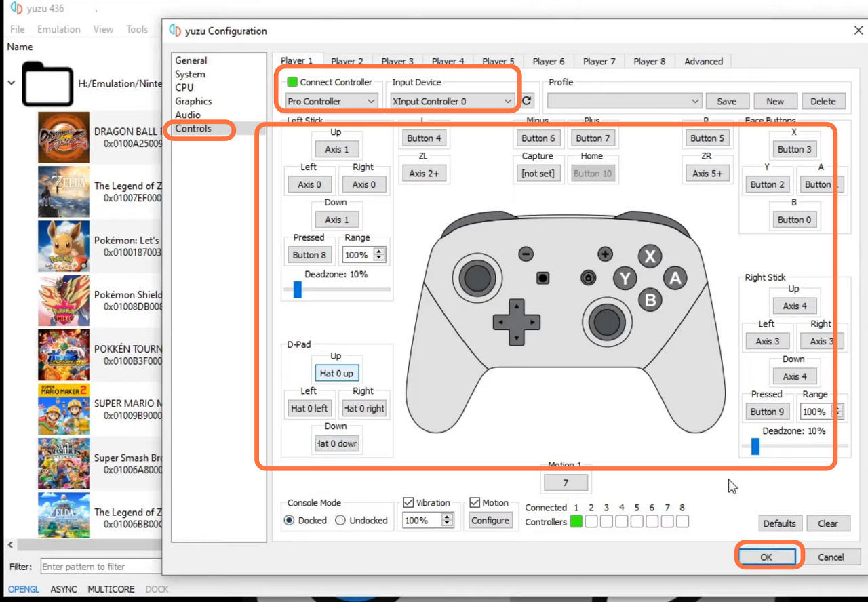Click the game folder icon in yuzu list

click(x=47, y=84)
